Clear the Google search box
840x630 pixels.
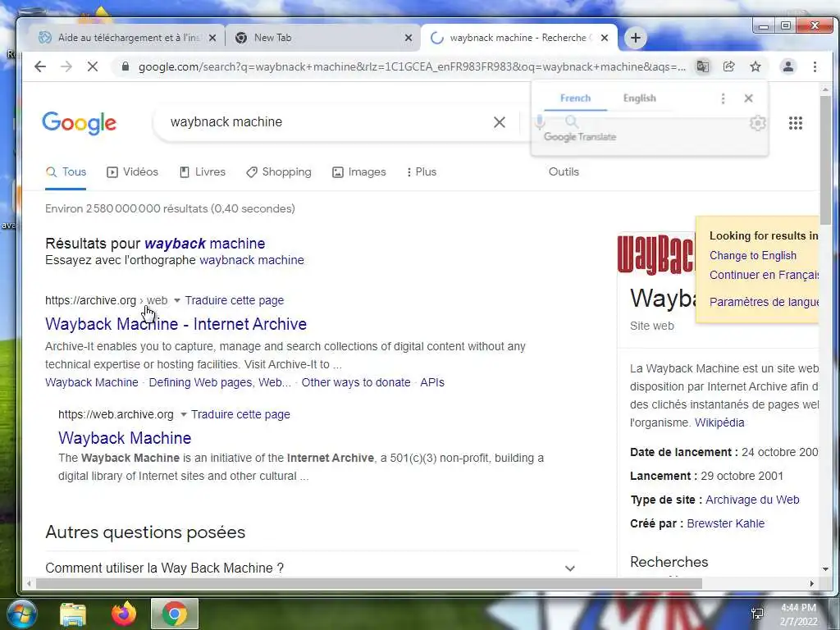[x=500, y=122]
